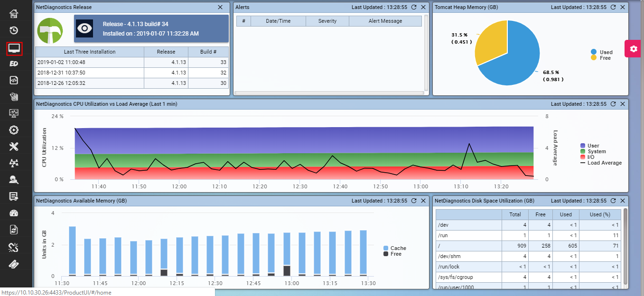Click the Used (%) disk table header
644x296 pixels.
[600, 214]
